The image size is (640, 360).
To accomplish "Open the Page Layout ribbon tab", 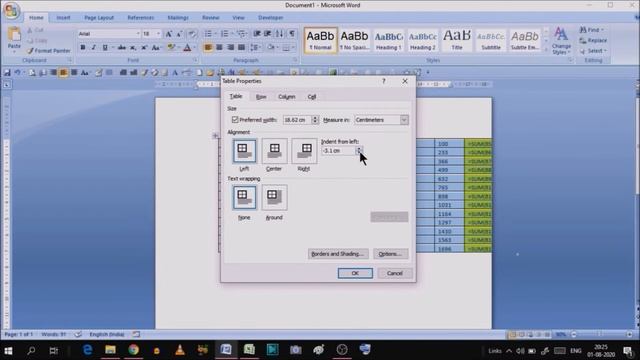I will pyautogui.click(x=99, y=18).
